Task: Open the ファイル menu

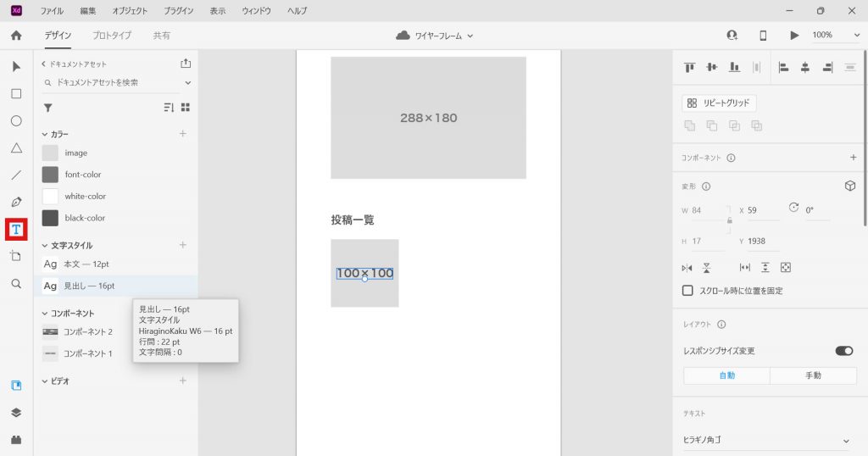Action: point(52,10)
